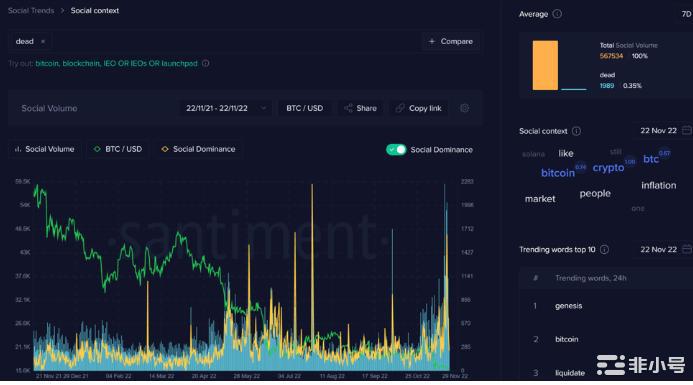The width and height of the screenshot is (693, 385).
Task: Toggle the yellow Social Dominance metric chip
Action: click(198, 149)
